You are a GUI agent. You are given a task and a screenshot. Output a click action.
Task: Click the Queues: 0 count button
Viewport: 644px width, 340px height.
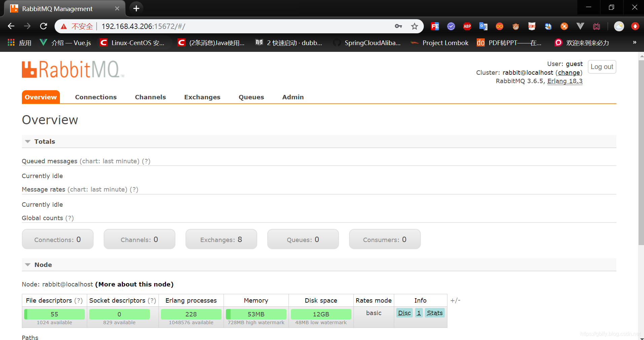point(303,239)
